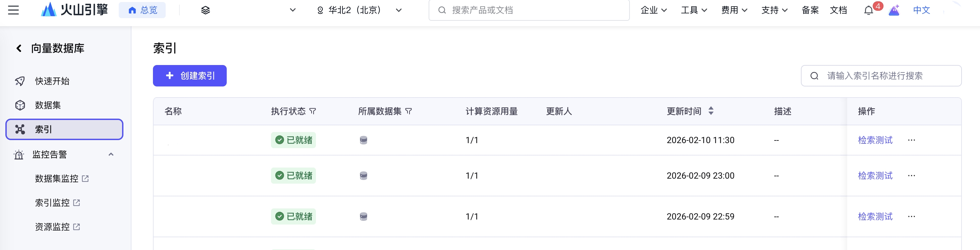Filter by 所属数据集 funnel icon
The width and height of the screenshot is (980, 250).
(x=409, y=111)
